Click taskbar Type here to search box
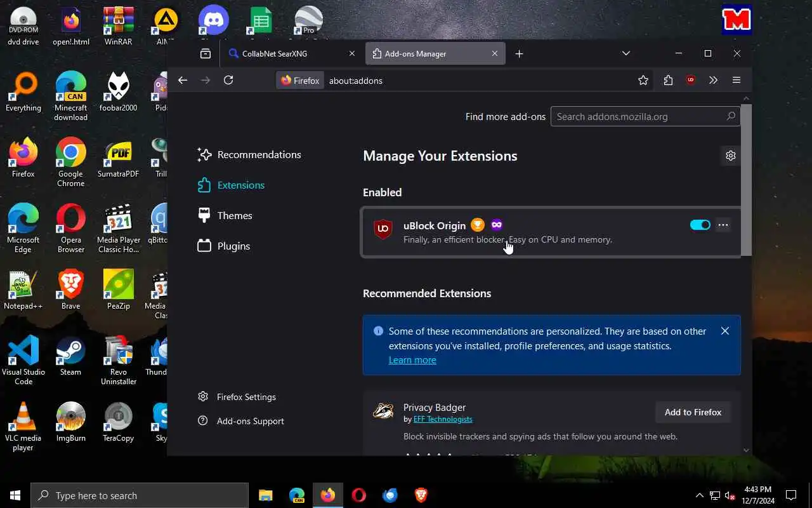812x508 pixels. pos(140,495)
